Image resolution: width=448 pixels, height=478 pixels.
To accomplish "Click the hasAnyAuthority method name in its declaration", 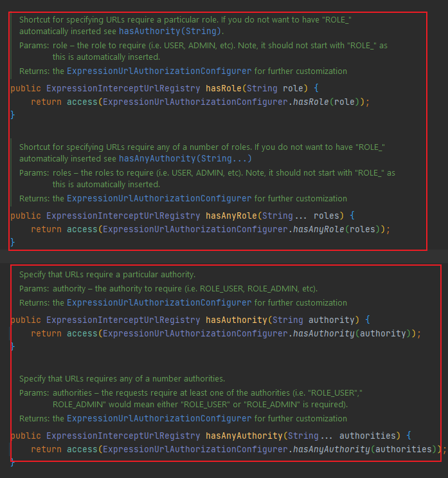I will point(244,436).
